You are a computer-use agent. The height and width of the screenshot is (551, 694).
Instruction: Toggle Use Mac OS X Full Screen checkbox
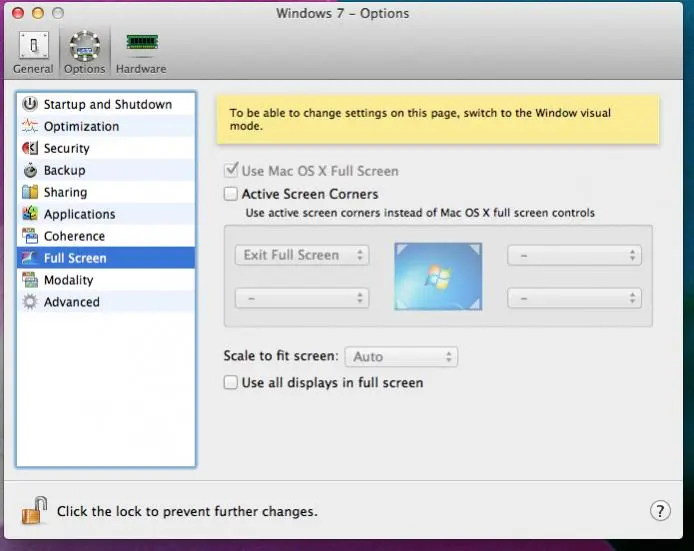(x=232, y=171)
